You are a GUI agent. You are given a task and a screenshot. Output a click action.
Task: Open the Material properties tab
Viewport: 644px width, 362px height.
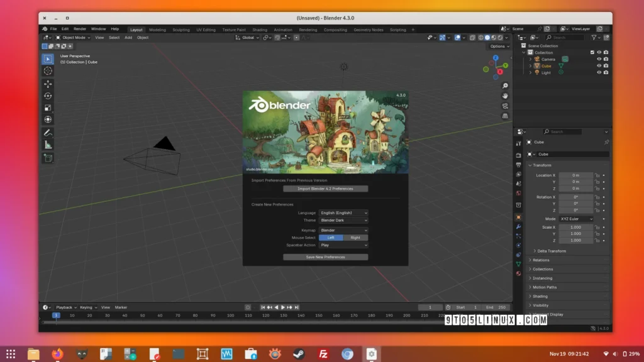tap(519, 273)
